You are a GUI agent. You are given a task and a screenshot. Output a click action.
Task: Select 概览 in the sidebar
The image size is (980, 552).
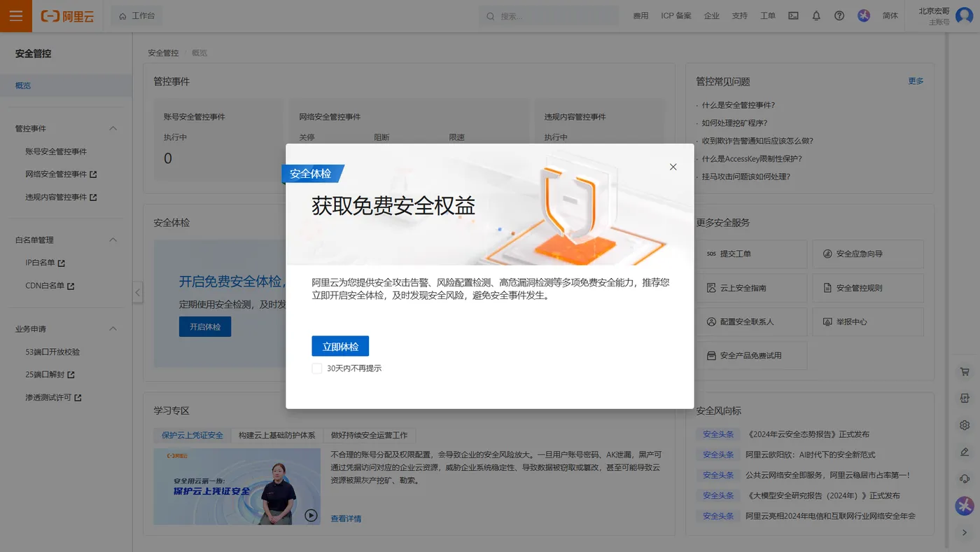point(66,85)
